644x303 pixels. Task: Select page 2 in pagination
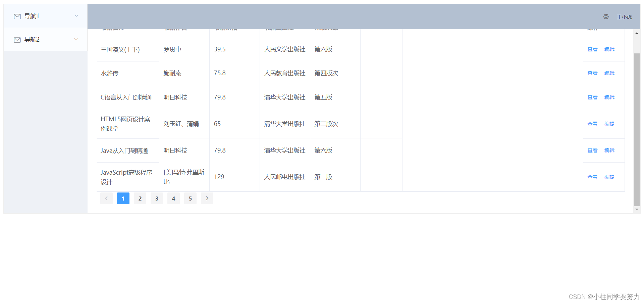(140, 198)
